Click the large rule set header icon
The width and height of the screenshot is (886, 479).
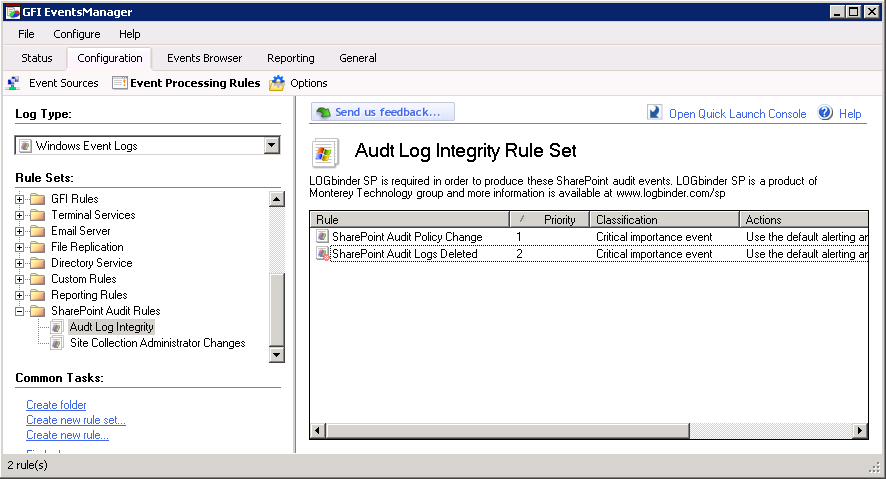click(325, 153)
